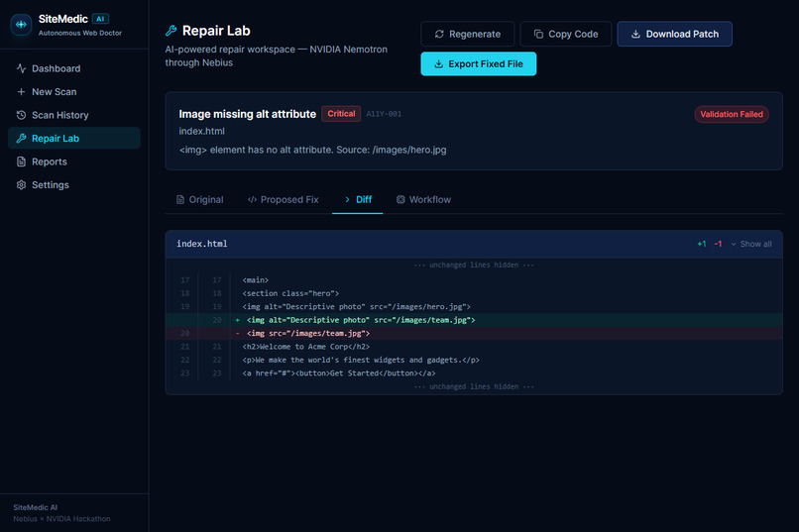Click the issue description mentioning hero.jpg
The image size is (799, 532).
tap(313, 151)
